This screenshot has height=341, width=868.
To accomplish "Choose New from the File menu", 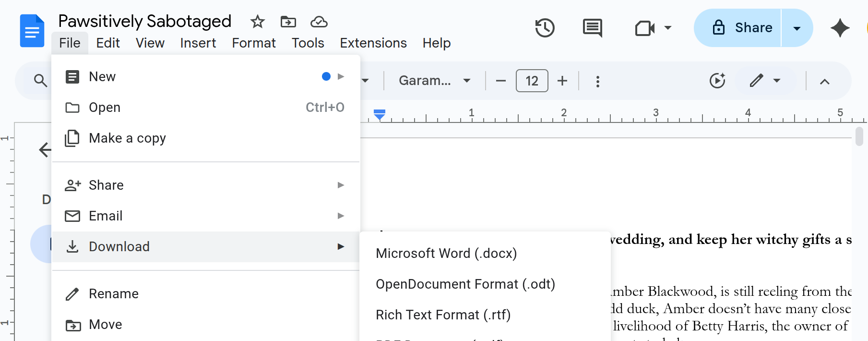I will [206, 76].
